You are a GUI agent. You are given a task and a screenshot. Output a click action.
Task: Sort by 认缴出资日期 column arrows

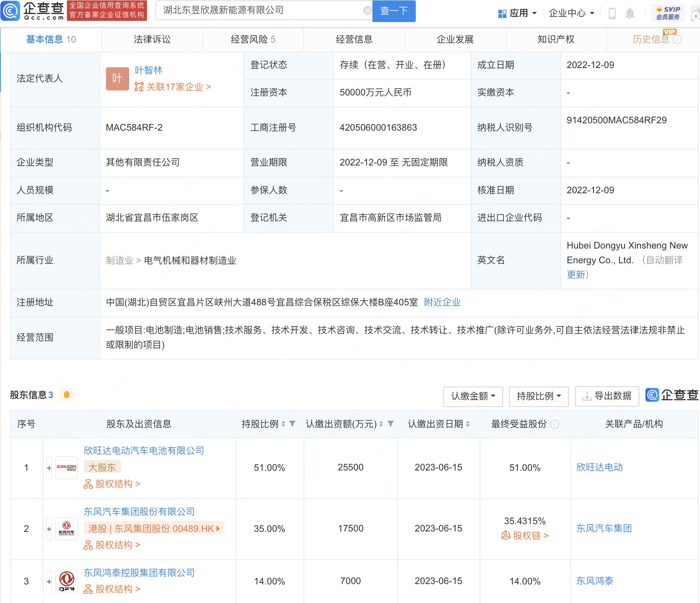click(x=468, y=424)
